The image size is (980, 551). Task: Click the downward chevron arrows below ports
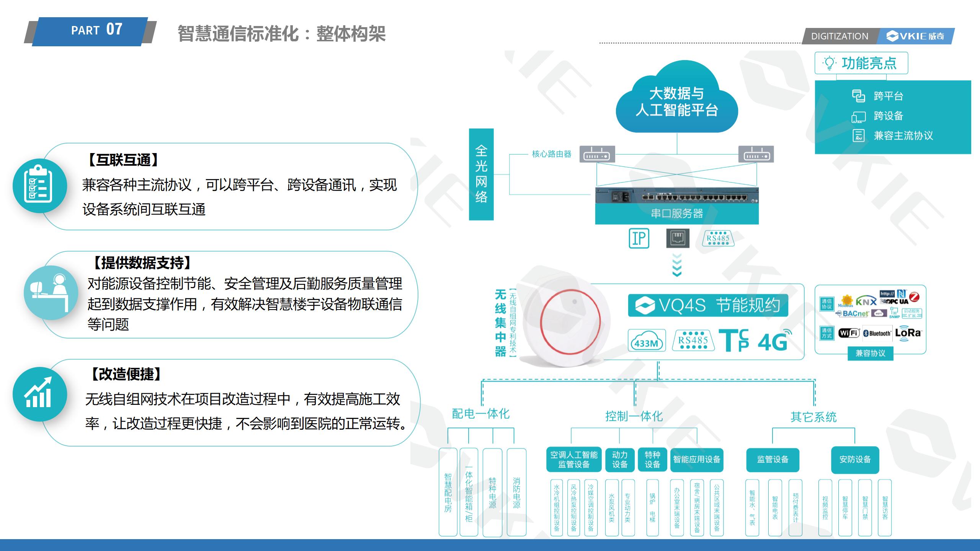pos(677,265)
